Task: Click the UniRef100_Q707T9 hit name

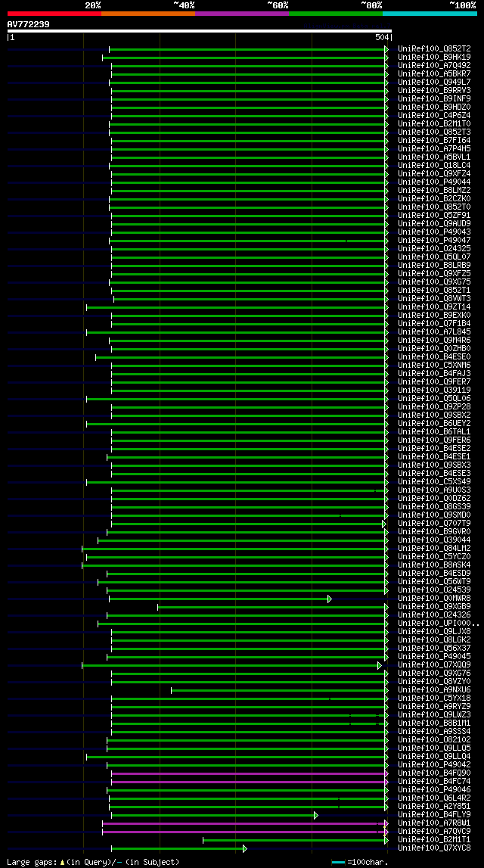Action: [434, 524]
